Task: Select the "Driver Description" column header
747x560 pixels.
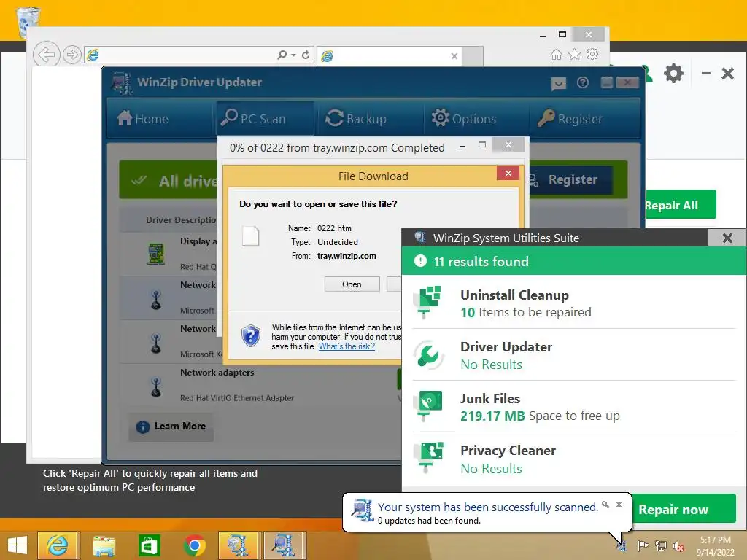Action: click(x=181, y=220)
